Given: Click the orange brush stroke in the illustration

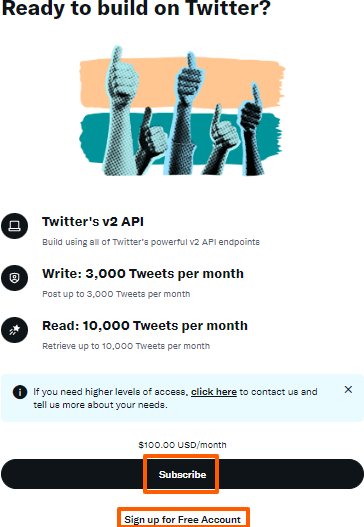Looking at the screenshot, I should point(155,82).
